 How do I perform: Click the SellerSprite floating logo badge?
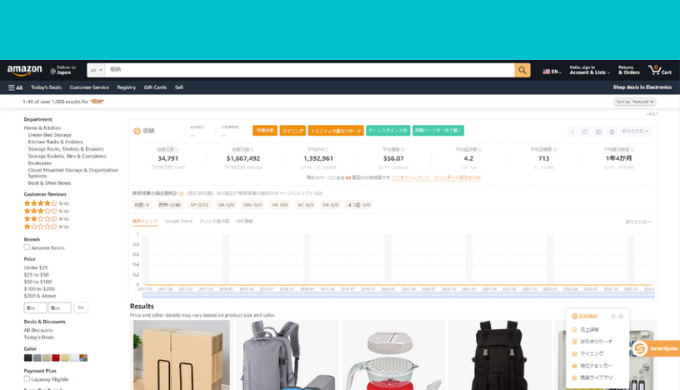click(x=640, y=348)
